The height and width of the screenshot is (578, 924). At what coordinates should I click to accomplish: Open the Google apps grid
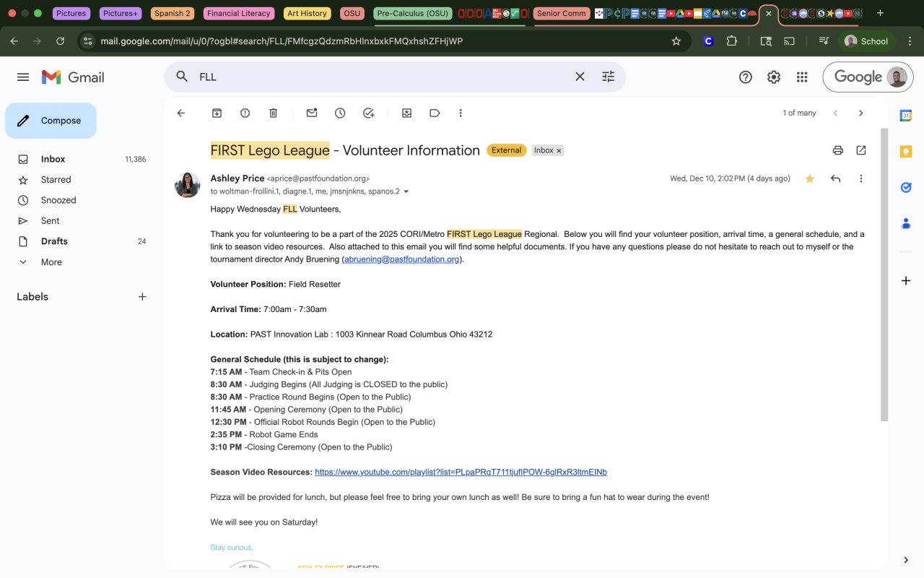(801, 77)
